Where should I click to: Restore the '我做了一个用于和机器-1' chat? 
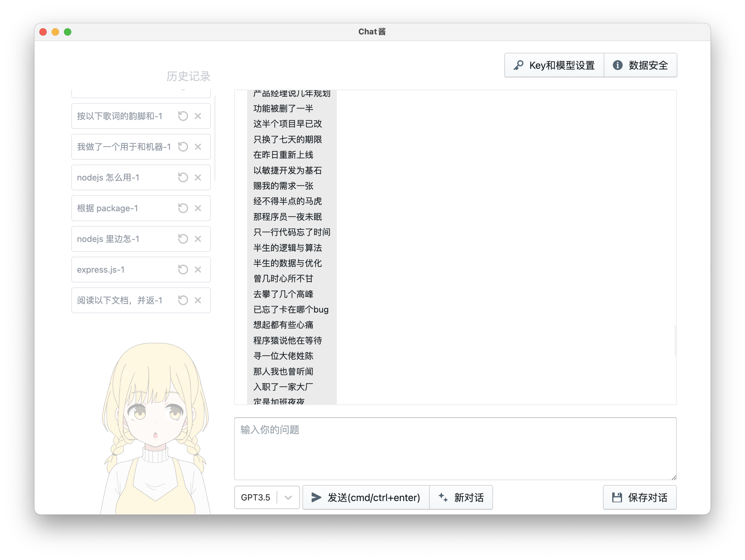[x=183, y=147]
